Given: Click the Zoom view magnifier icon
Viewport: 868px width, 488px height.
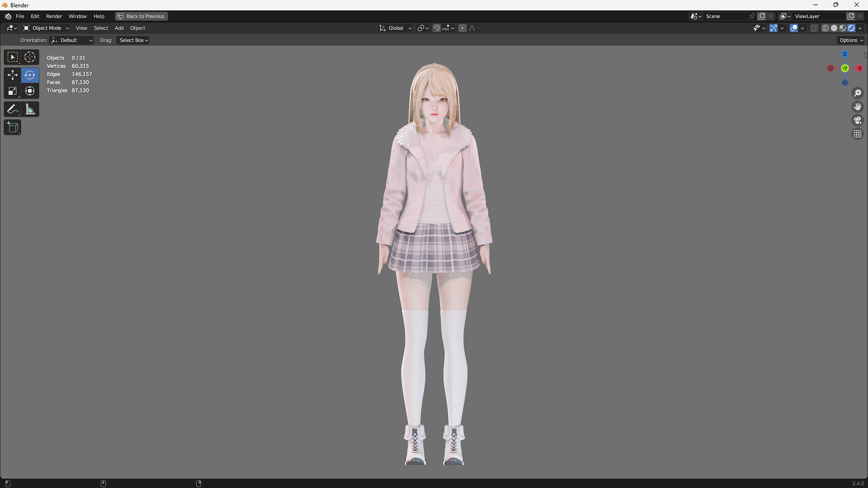Looking at the screenshot, I should (x=858, y=93).
